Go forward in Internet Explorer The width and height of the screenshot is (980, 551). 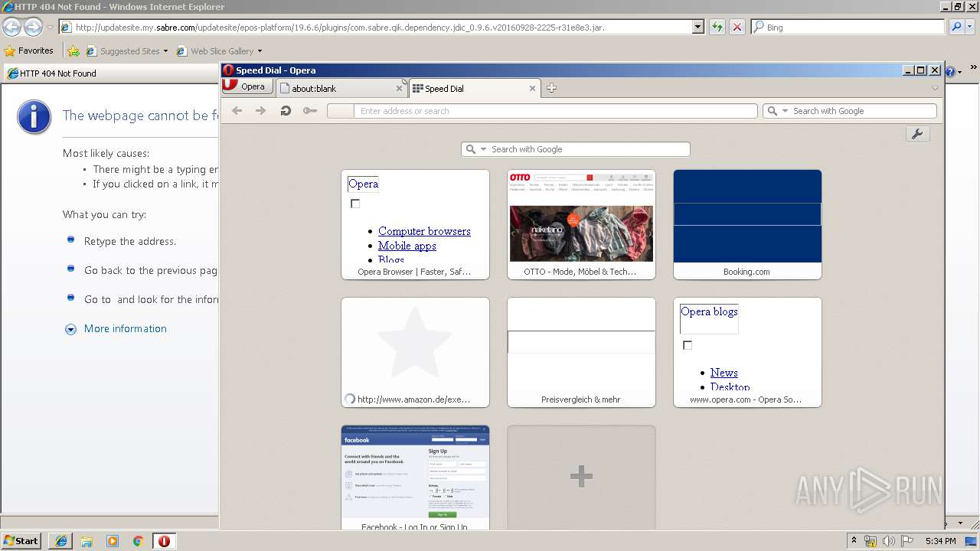click(33, 27)
